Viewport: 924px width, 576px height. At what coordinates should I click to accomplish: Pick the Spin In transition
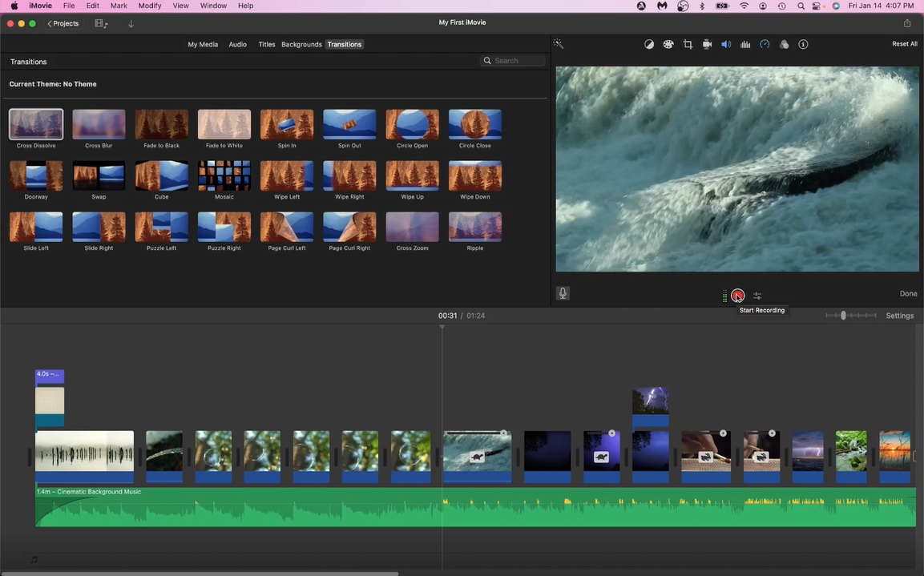coord(287,124)
